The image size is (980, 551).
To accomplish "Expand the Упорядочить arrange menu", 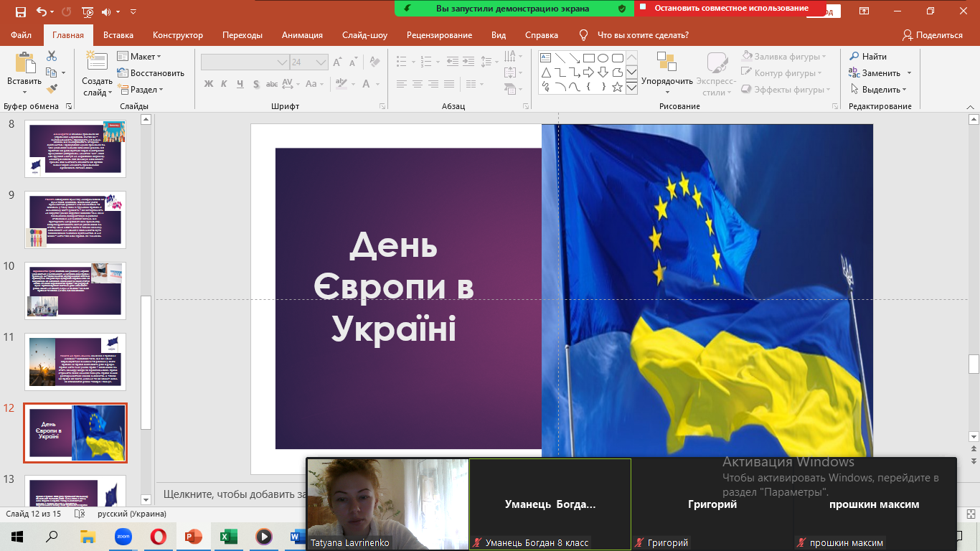I will 667,75.
